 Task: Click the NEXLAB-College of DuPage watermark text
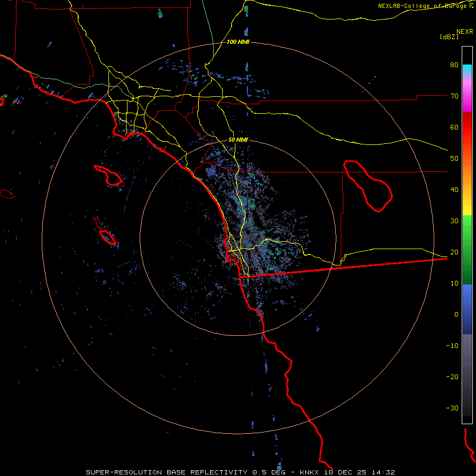click(x=425, y=6)
